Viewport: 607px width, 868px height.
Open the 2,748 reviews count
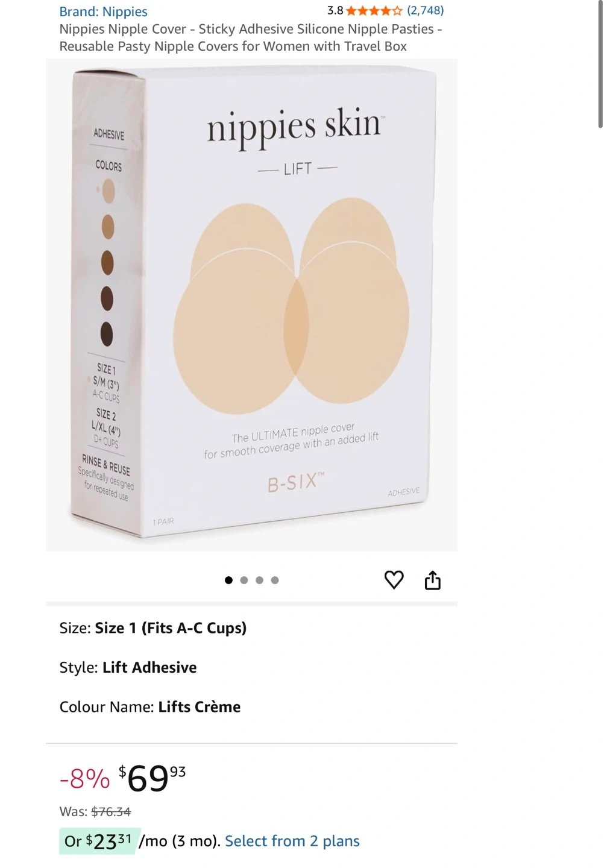click(x=426, y=10)
